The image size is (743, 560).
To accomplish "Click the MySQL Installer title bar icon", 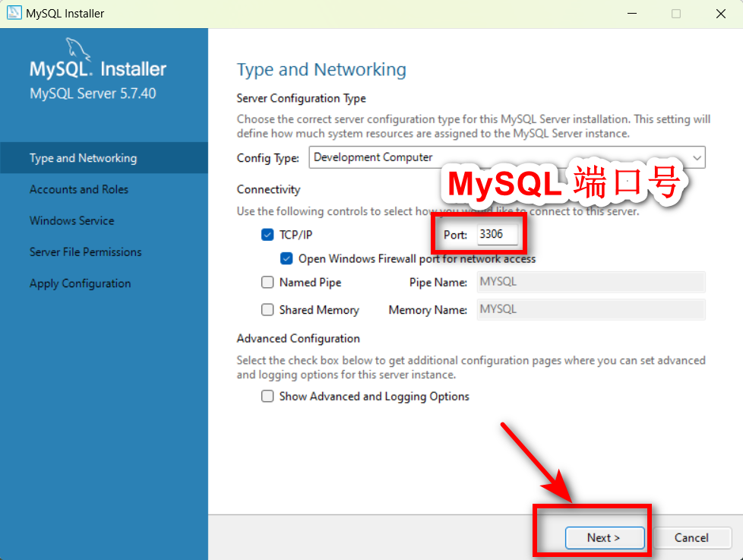I will pyautogui.click(x=14, y=13).
